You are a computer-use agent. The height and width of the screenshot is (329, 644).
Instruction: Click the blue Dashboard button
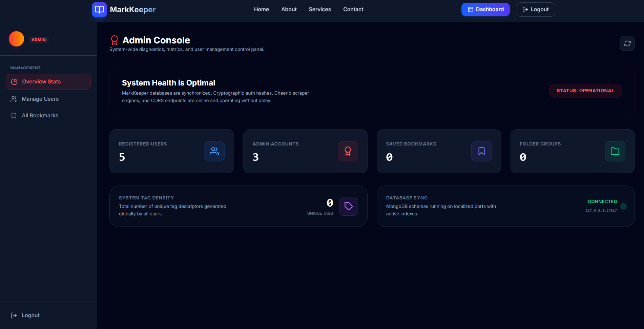[x=485, y=9]
